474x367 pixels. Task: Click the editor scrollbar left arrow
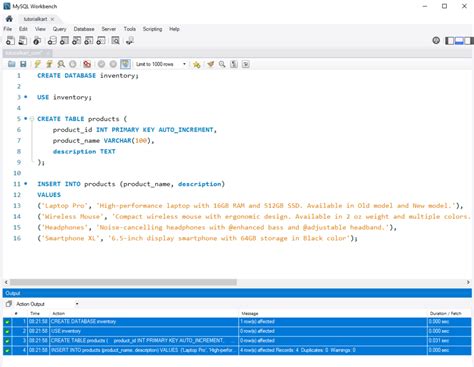(x=6, y=282)
